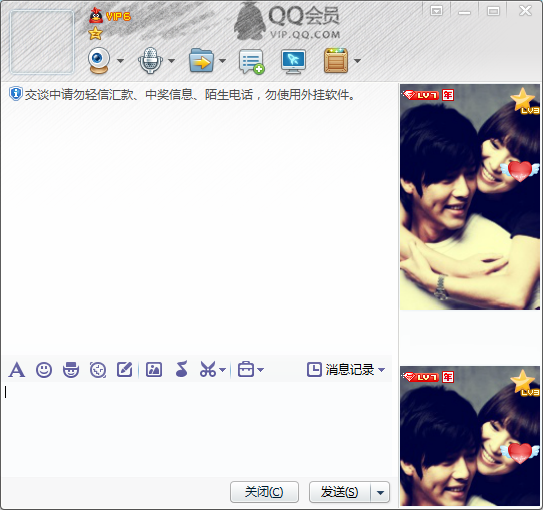This screenshot has height=510, width=543.
Task: Click the 年 annual badge on top picture
Action: click(448, 95)
